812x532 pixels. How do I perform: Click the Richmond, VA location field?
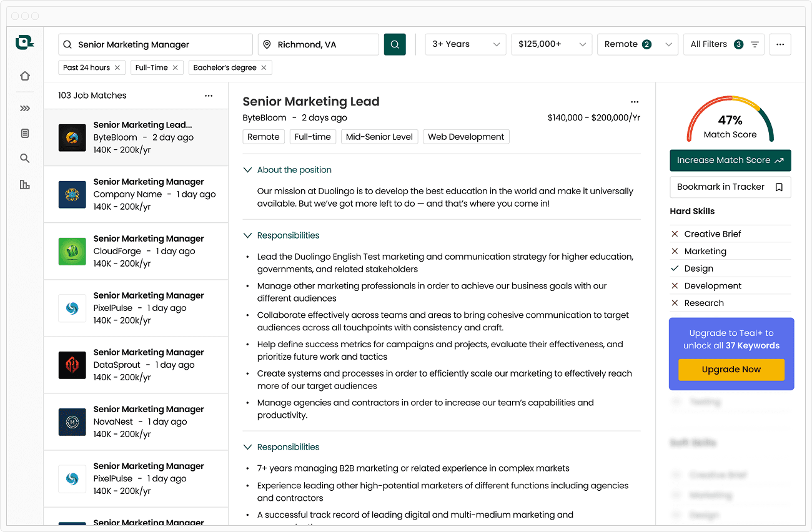[x=319, y=44]
